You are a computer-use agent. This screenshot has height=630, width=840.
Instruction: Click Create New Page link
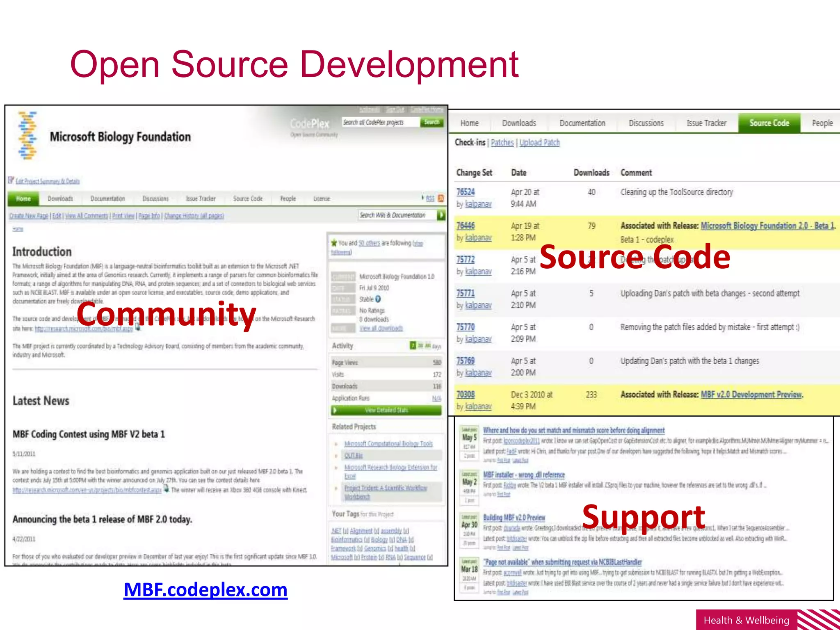pos(29,216)
